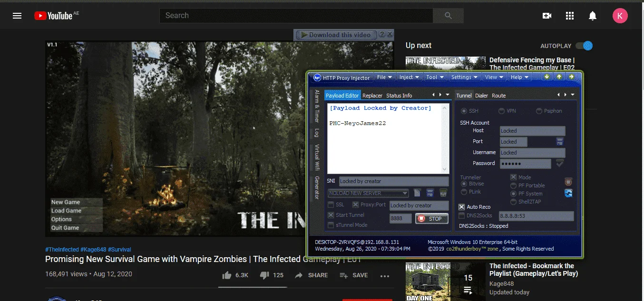Open the more actions ellipsis under the video
Viewport: 644px width, 301px height.
[385, 275]
